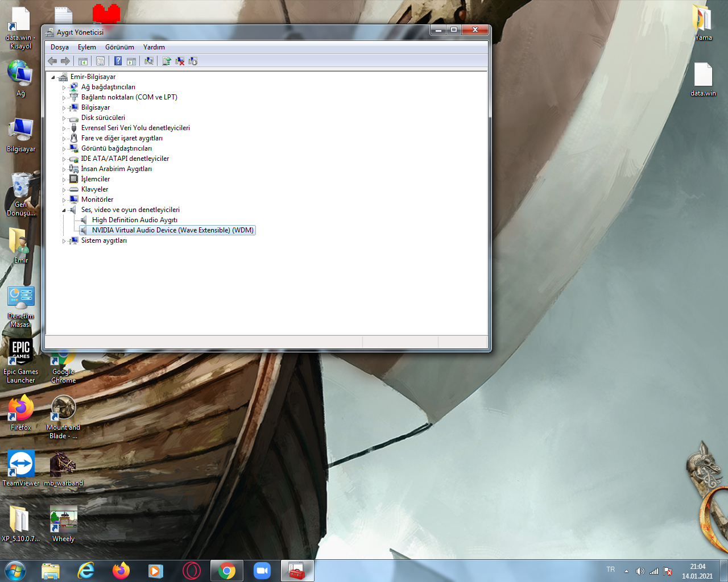Launch Opera from the taskbar
The width and height of the screenshot is (728, 582).
[192, 571]
